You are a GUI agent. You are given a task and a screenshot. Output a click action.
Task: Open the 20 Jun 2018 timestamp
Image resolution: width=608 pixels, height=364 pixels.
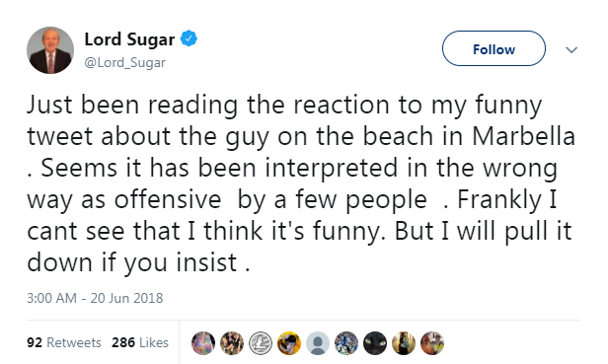(95, 298)
